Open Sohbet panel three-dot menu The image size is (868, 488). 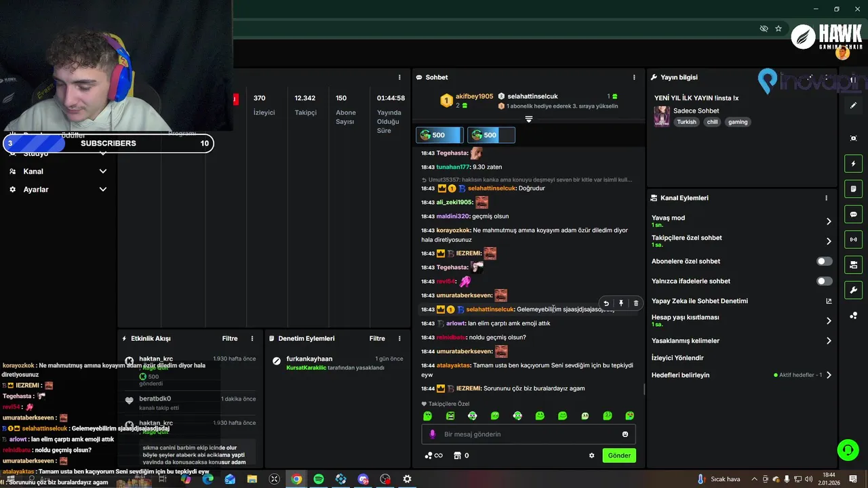pyautogui.click(x=634, y=77)
